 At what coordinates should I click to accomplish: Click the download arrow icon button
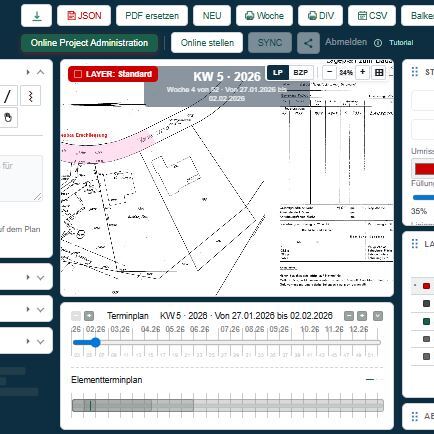pyautogui.click(x=37, y=16)
